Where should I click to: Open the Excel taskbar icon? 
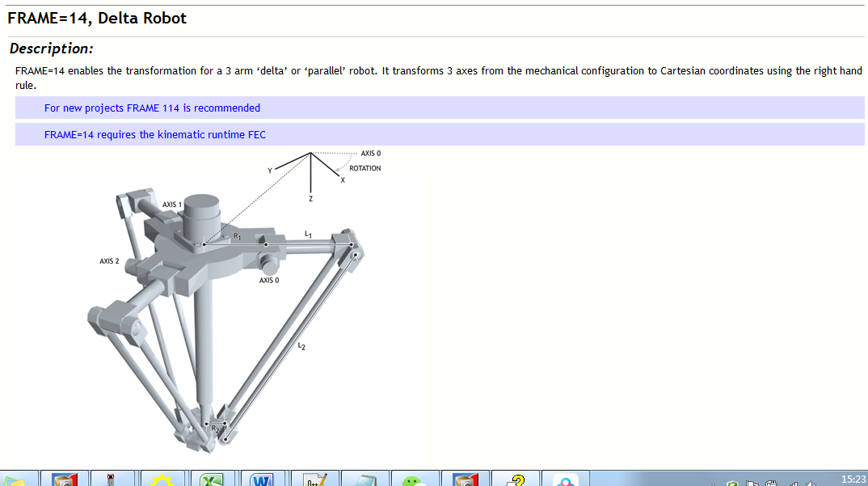coord(213,480)
